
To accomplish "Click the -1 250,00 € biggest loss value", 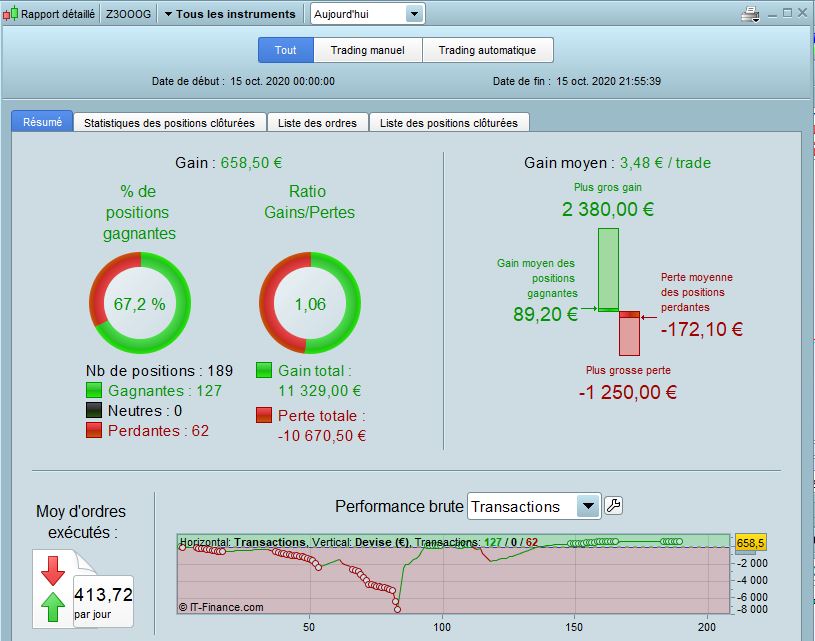I will coord(627,392).
